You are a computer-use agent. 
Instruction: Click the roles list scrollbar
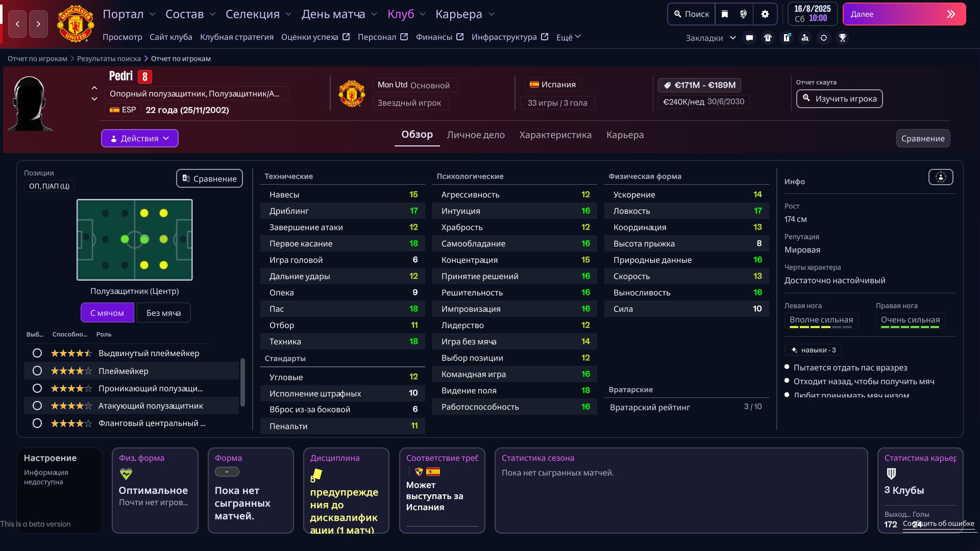click(242, 382)
